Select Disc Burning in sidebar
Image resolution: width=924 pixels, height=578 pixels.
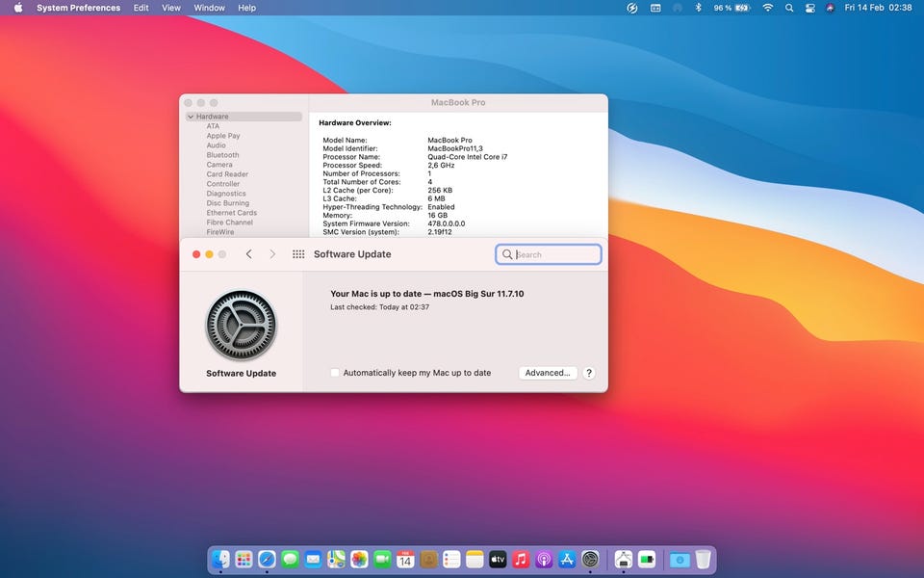(228, 203)
